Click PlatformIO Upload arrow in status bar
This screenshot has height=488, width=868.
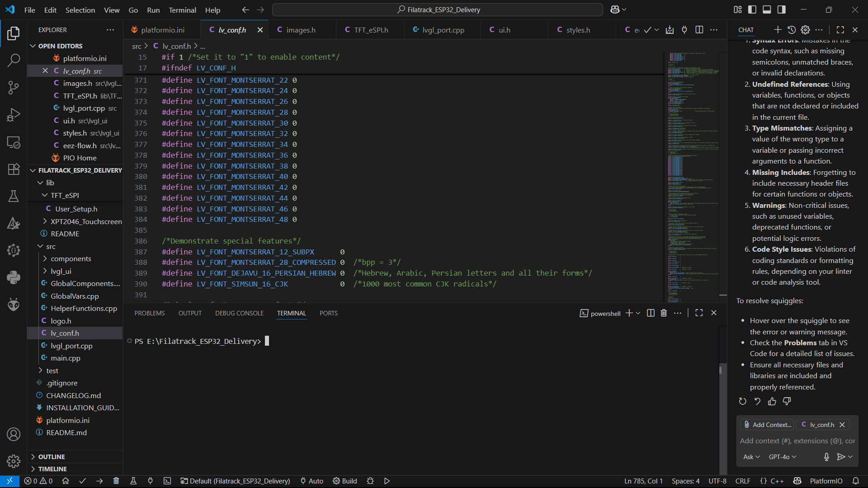(99, 481)
